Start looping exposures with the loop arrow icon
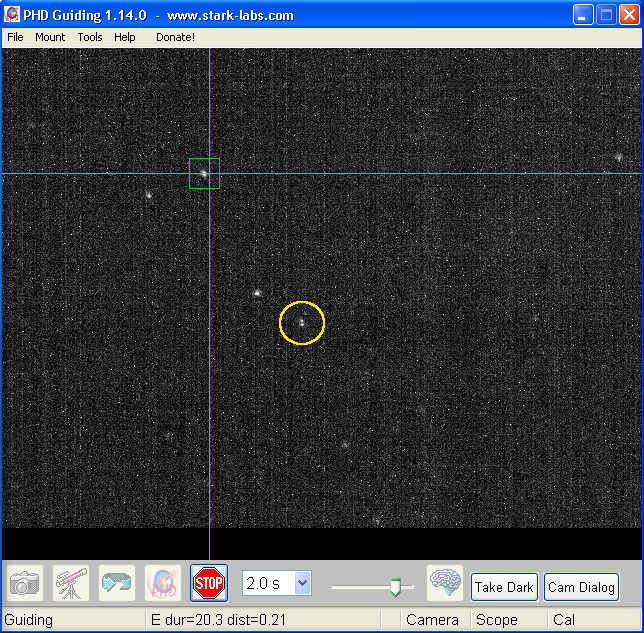 [116, 582]
